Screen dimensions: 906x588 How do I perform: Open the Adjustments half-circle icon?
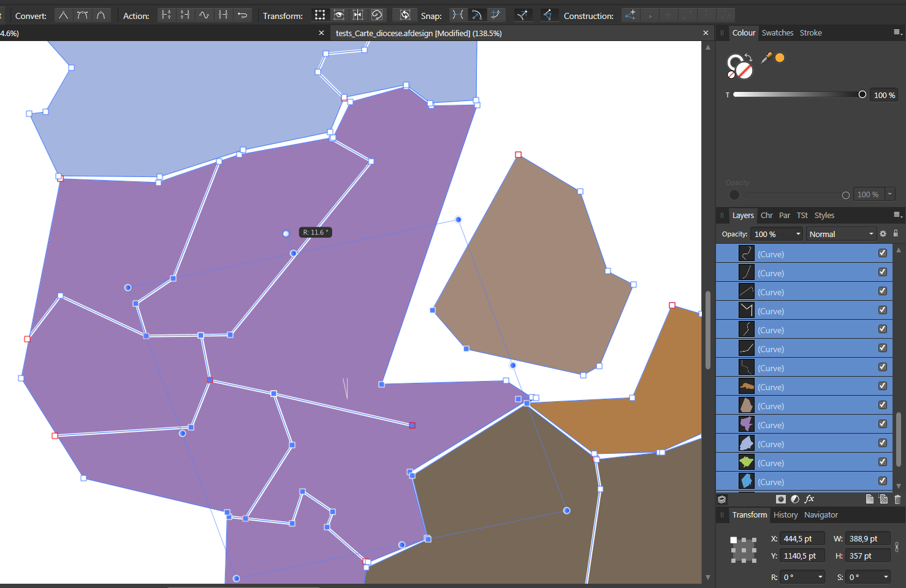tap(795, 499)
